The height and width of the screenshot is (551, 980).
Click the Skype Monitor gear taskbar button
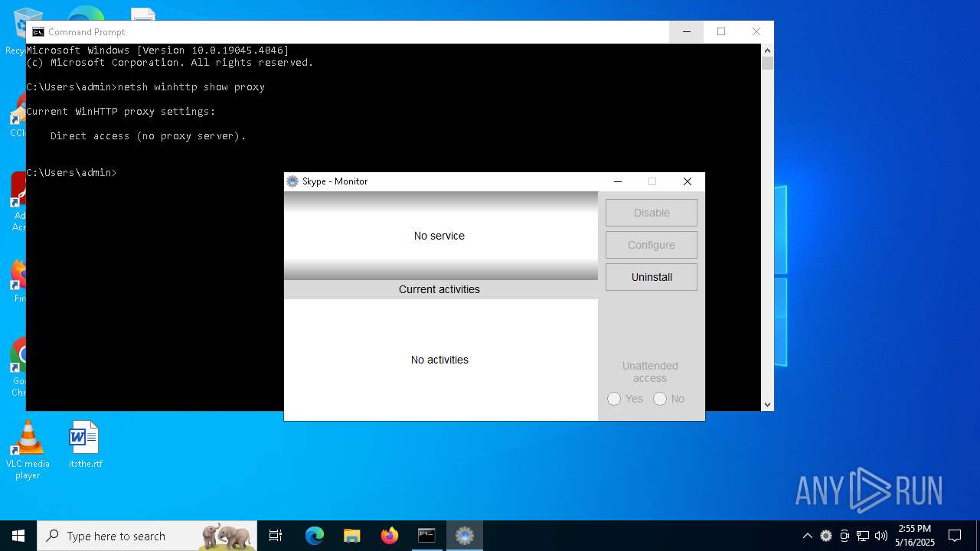(465, 536)
